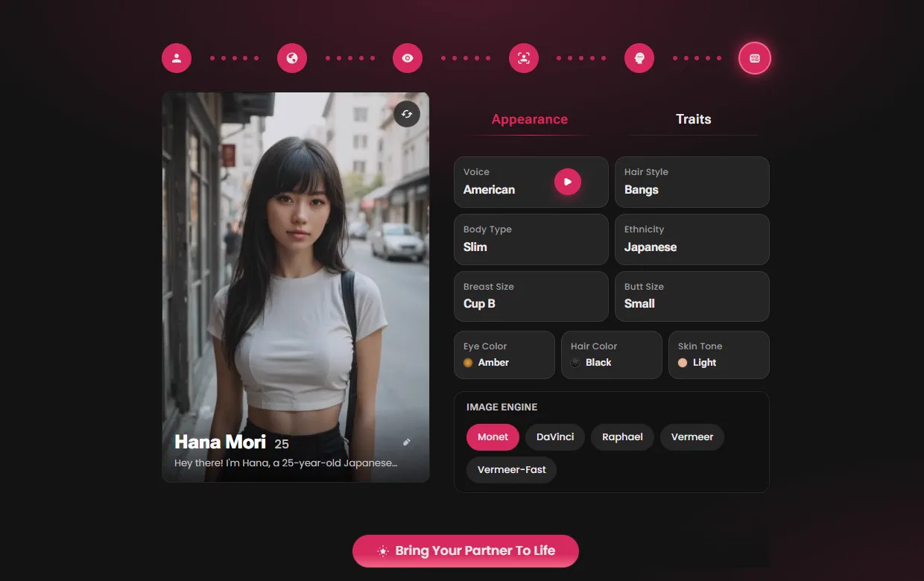Select the final summary card step icon
This screenshot has width=924, height=581.
755,58
